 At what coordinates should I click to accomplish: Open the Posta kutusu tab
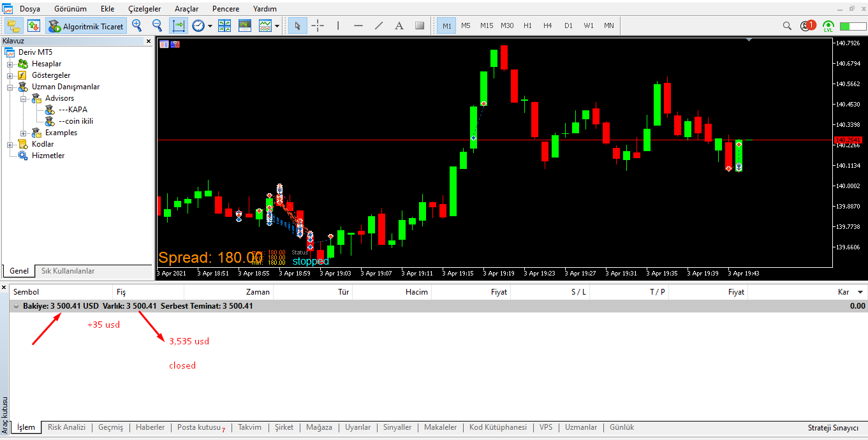[201, 427]
